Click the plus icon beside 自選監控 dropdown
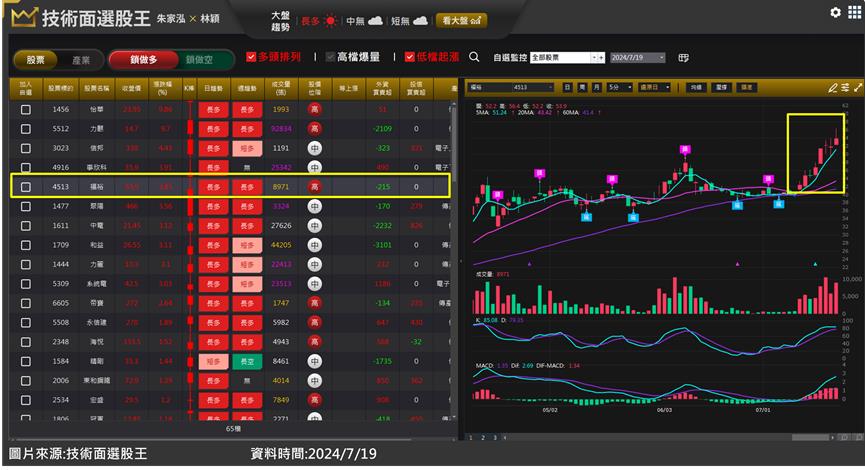 click(601, 57)
